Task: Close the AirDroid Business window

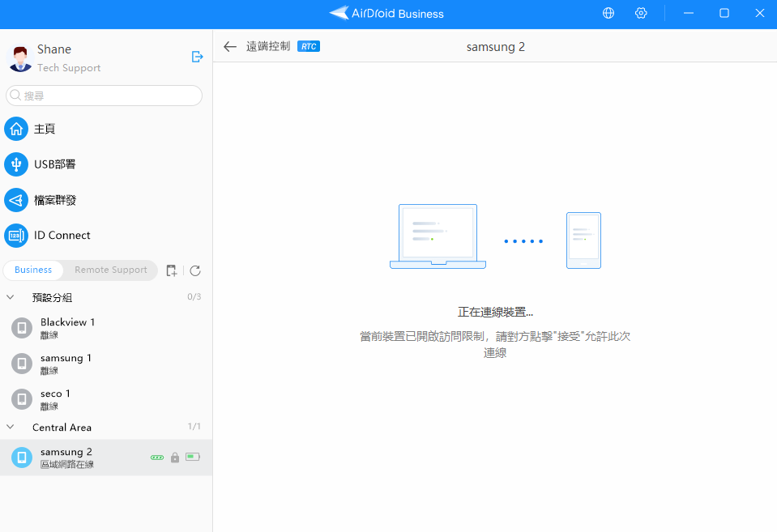Action: 760,14
